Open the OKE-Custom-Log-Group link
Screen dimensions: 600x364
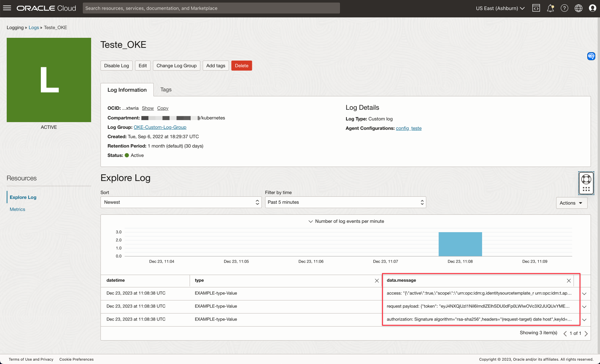pyautogui.click(x=160, y=127)
